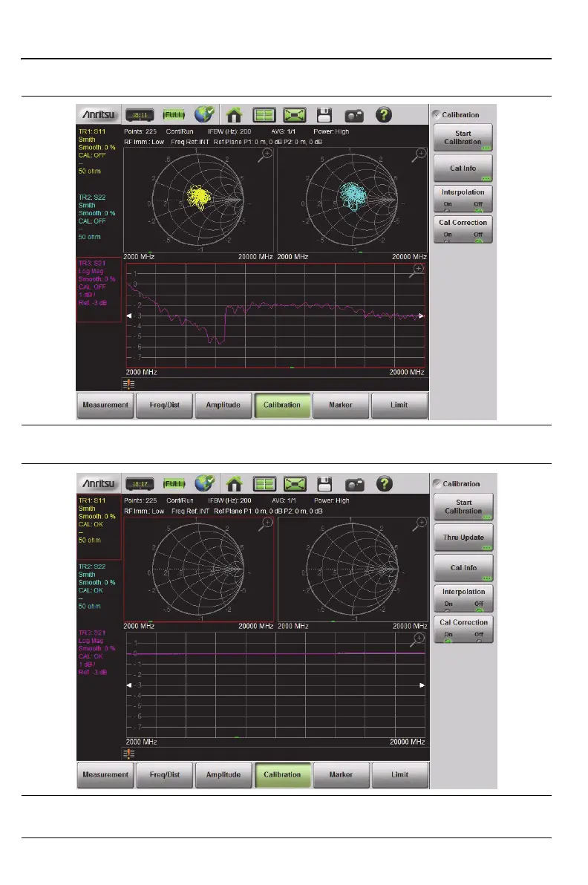Viewport: 588px width, 885px height.
Task: Zoom S22 Smith chart magnifier, 18:17 screen
Action: point(419,524)
